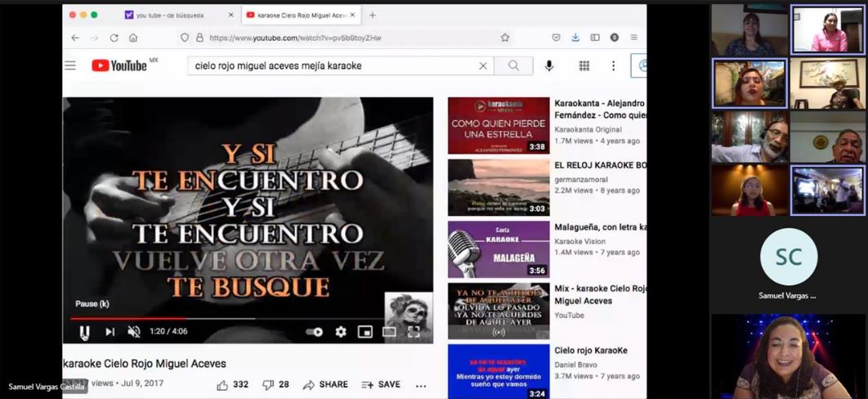Open 'Como quien pierde una estrella' thumbnail
The height and width of the screenshot is (399, 868).
[499, 126]
